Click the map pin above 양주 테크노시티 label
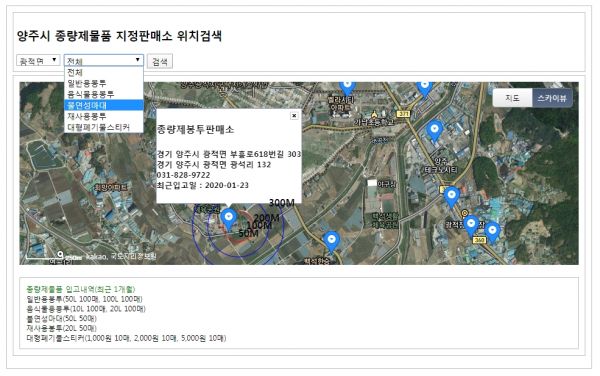 (434, 131)
